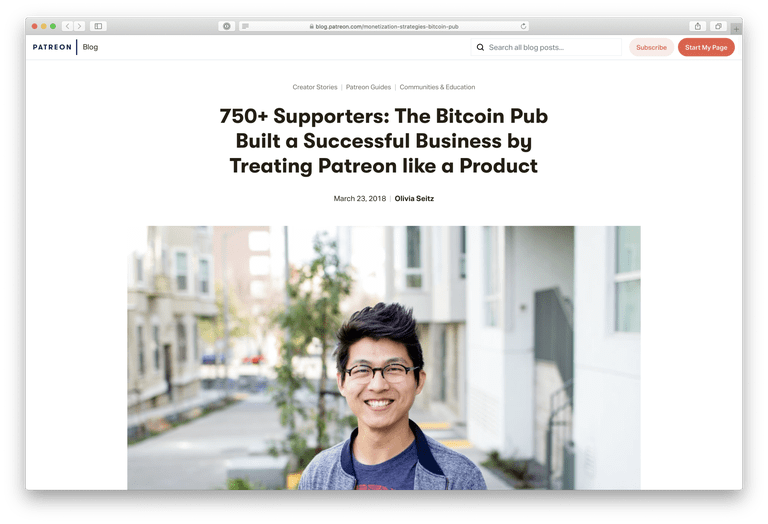Reload the page with the refresh icon
The width and height of the screenshot is (768, 524).
coord(523,26)
